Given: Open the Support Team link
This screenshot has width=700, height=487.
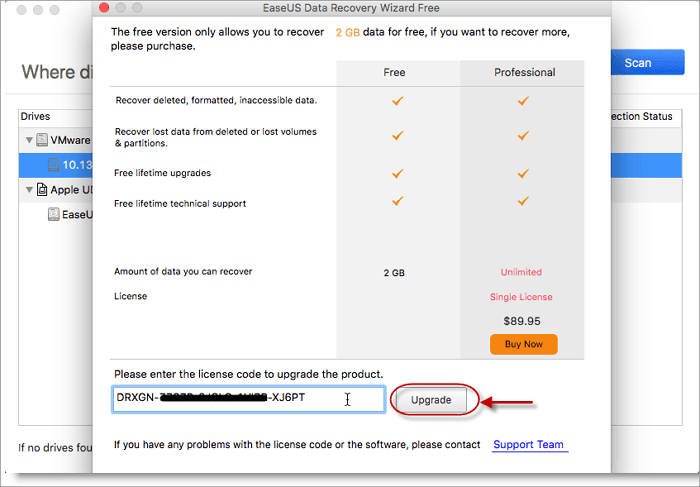Looking at the screenshot, I should tap(528, 444).
